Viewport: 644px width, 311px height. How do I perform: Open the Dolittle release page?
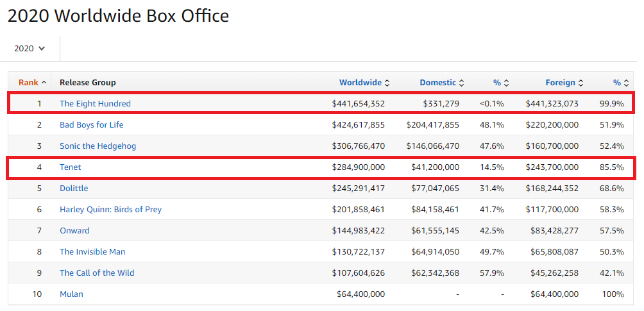pos(74,189)
